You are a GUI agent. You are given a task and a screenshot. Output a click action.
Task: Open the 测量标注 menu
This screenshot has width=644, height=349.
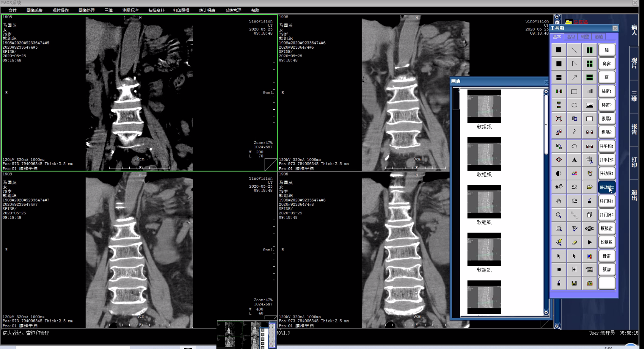[x=130, y=10]
